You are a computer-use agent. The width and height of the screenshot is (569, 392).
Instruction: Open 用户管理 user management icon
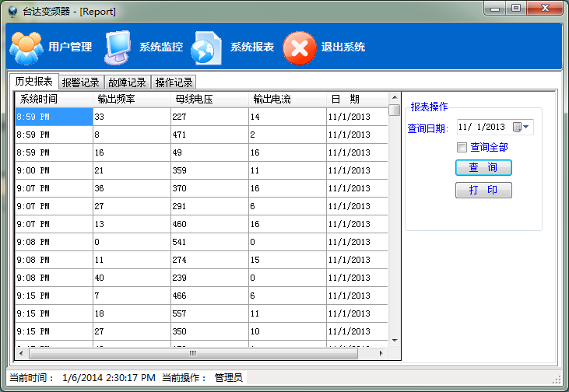tap(26, 47)
